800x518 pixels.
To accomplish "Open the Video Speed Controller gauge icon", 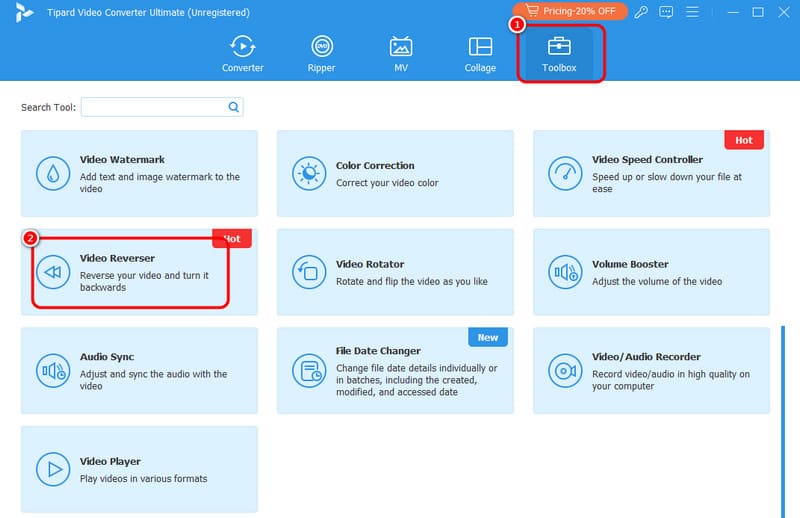I will point(565,173).
